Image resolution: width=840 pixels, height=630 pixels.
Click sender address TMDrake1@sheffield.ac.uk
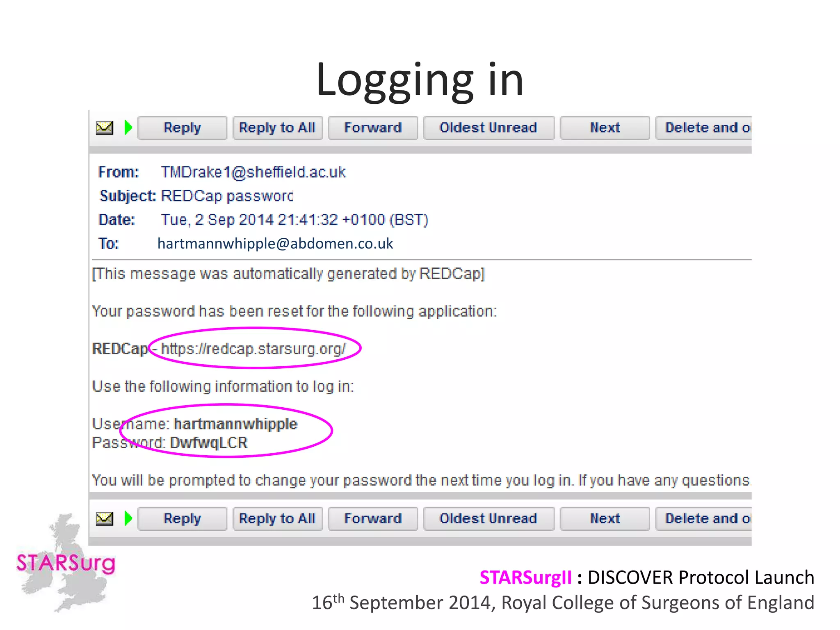[253, 172]
